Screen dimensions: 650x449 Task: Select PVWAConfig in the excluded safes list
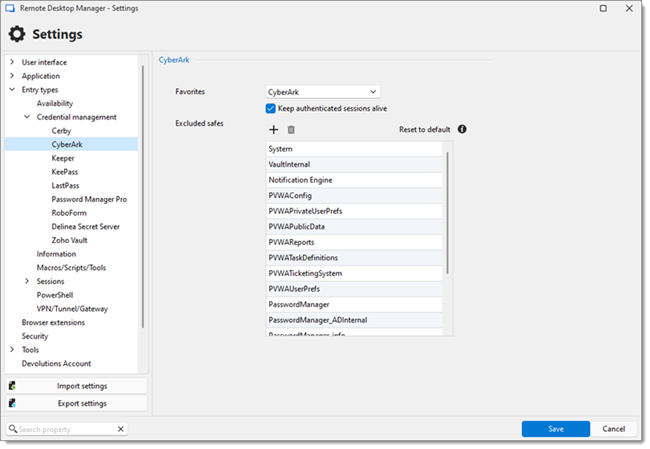pyautogui.click(x=354, y=196)
